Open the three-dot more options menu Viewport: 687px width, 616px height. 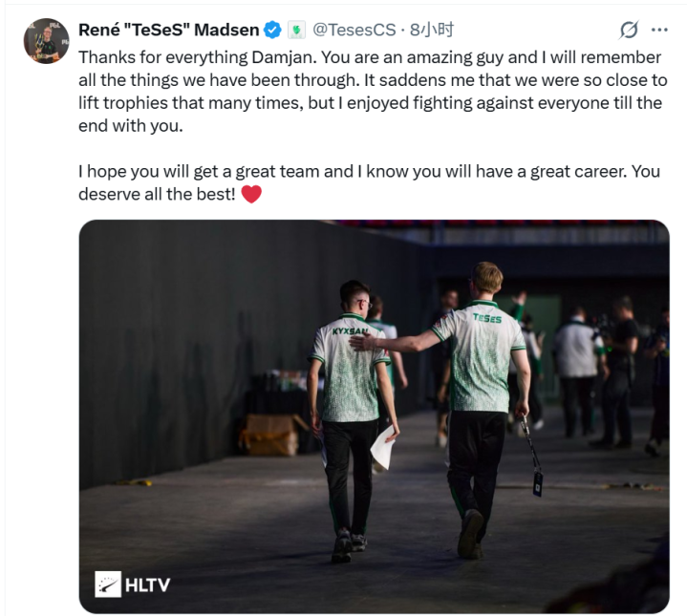659,31
